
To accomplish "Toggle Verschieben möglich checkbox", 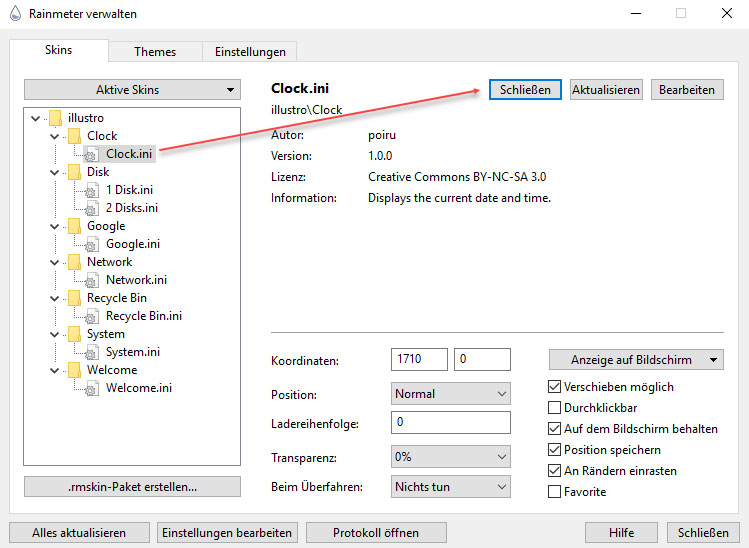I will tap(554, 387).
